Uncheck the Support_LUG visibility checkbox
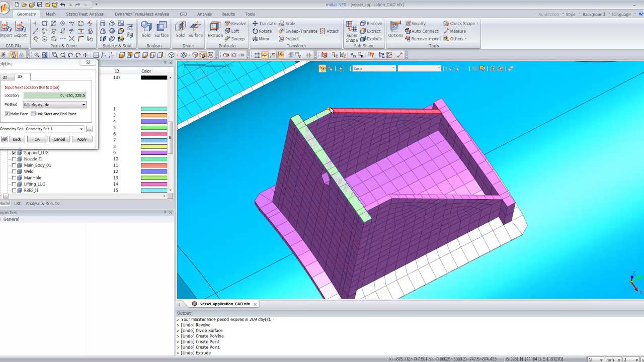 14,153
